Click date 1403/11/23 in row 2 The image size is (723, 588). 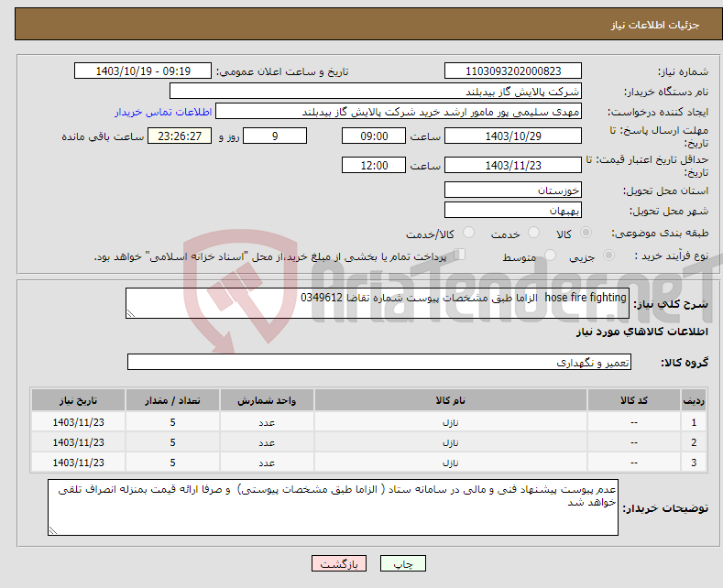[79, 443]
